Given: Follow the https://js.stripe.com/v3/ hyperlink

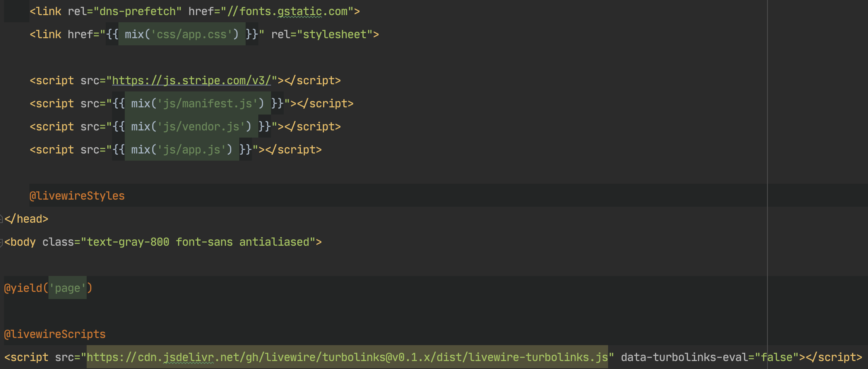Looking at the screenshot, I should click(191, 80).
